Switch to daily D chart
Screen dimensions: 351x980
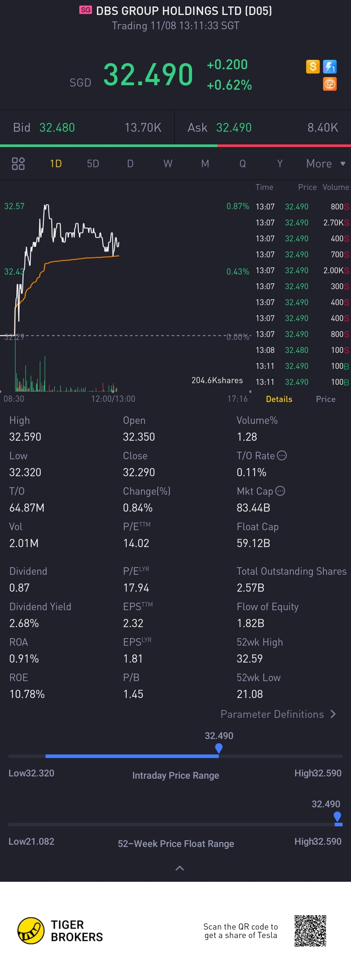click(x=130, y=164)
